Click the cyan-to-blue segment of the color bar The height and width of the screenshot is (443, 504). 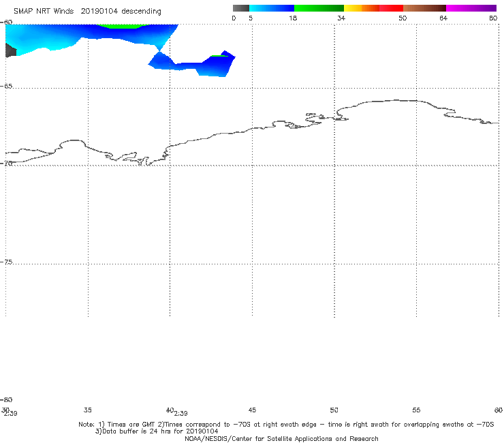272,8
